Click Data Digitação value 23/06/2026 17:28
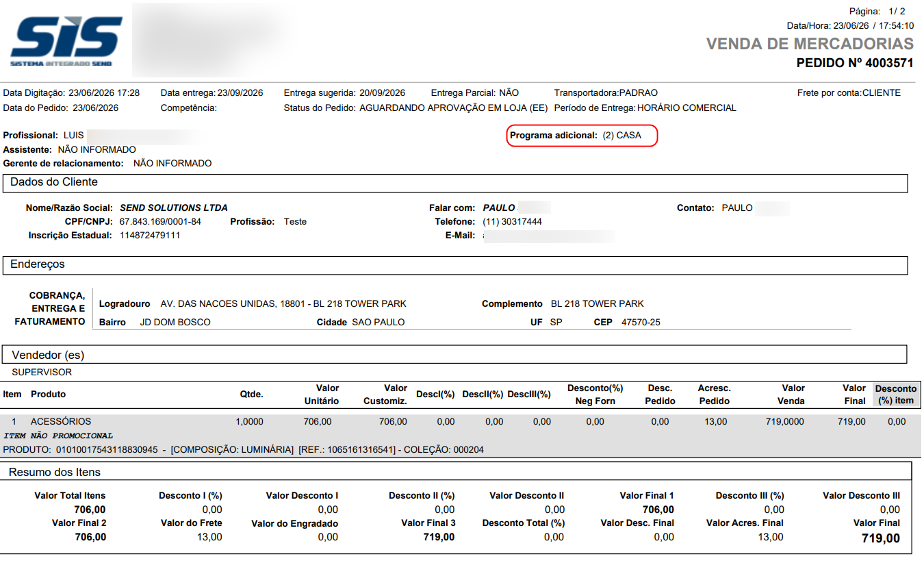The height and width of the screenshot is (576, 924). click(x=104, y=92)
